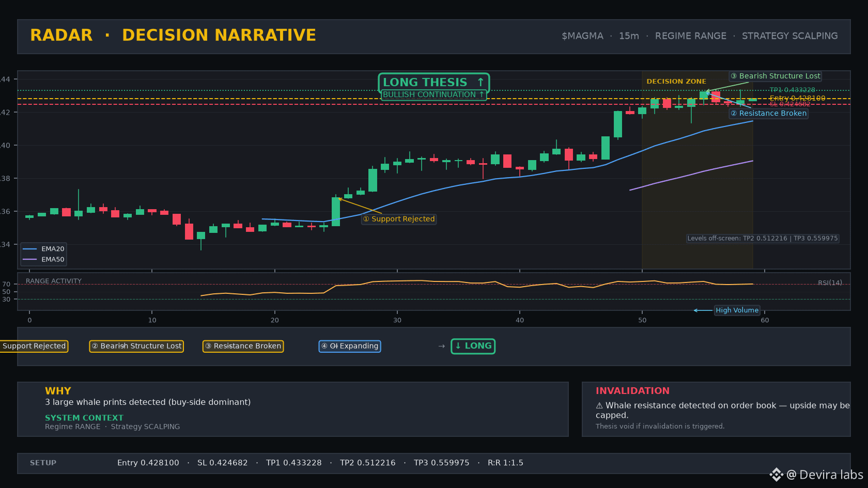
Task: Click TP2 0.512216 in the SETUP bar
Action: point(368,463)
